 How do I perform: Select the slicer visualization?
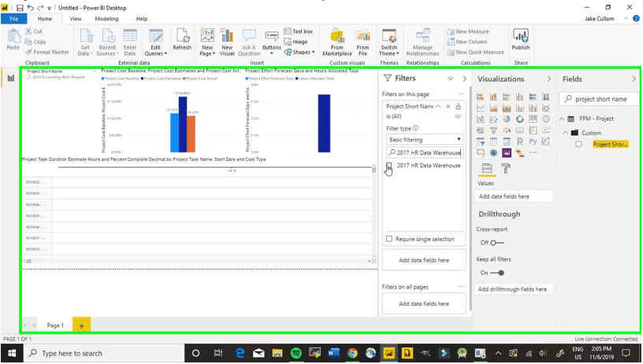click(x=480, y=141)
